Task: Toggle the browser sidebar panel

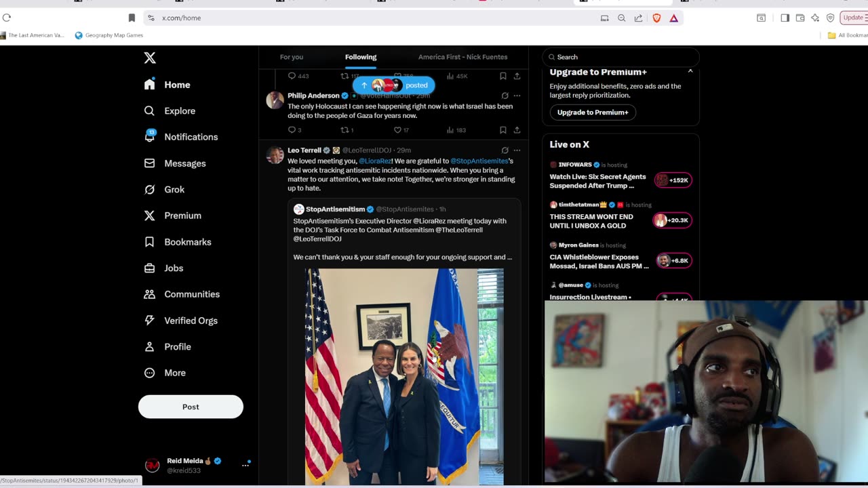Action: 785,18
